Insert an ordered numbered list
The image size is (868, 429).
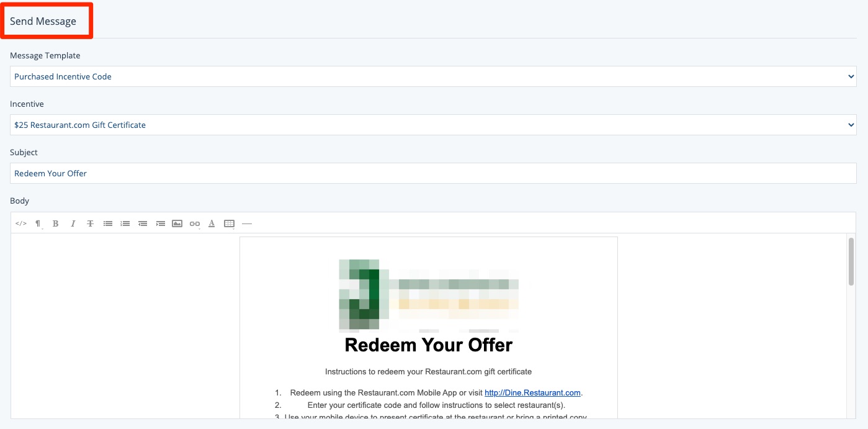tap(125, 224)
